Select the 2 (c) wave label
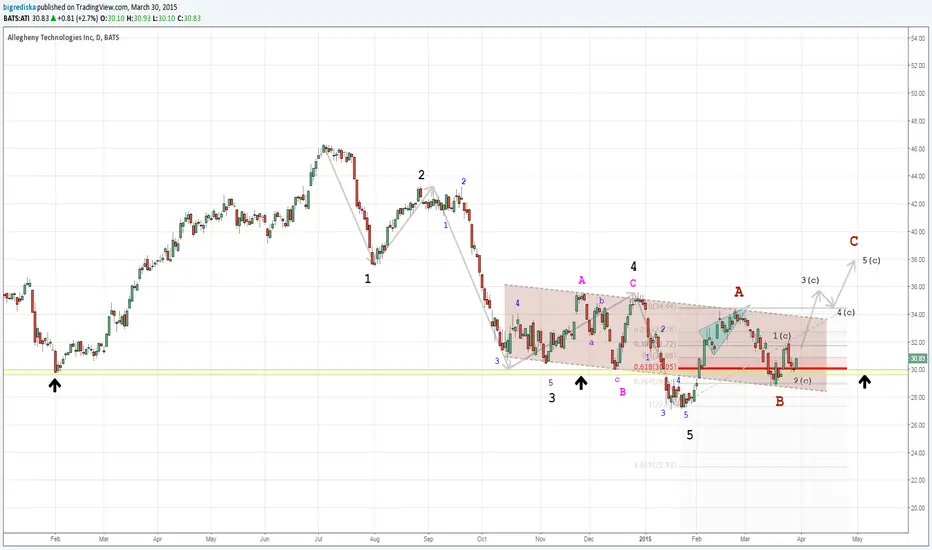932x550 pixels. point(802,381)
